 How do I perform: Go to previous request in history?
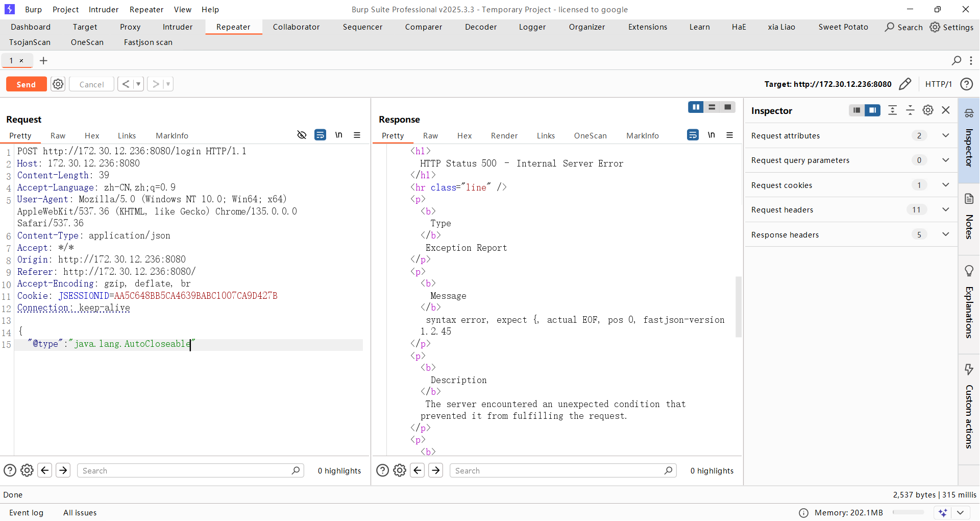126,84
